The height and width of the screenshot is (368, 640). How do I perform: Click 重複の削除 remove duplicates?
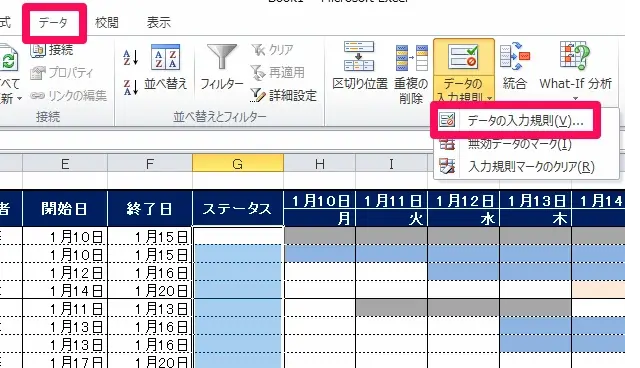tap(411, 73)
